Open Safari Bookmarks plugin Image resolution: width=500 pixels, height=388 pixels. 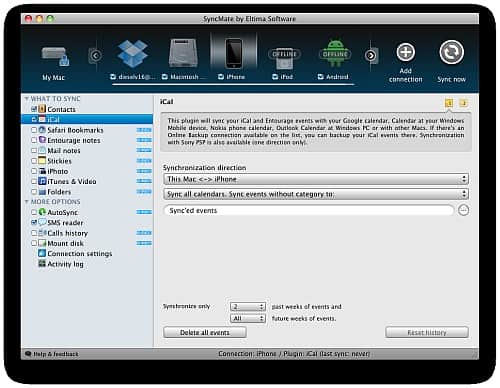[75, 130]
